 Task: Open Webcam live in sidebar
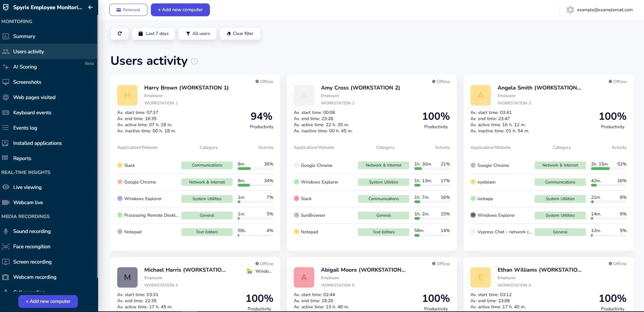click(x=28, y=202)
